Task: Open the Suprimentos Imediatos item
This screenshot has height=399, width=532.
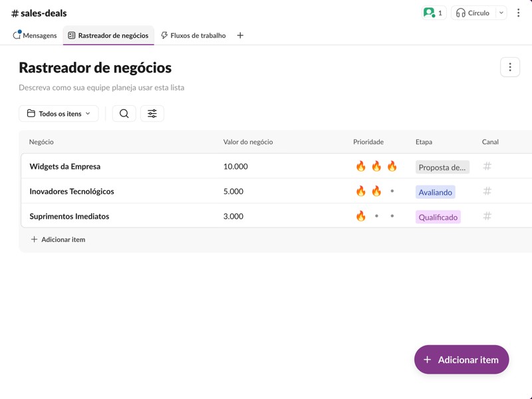Action: tap(69, 216)
